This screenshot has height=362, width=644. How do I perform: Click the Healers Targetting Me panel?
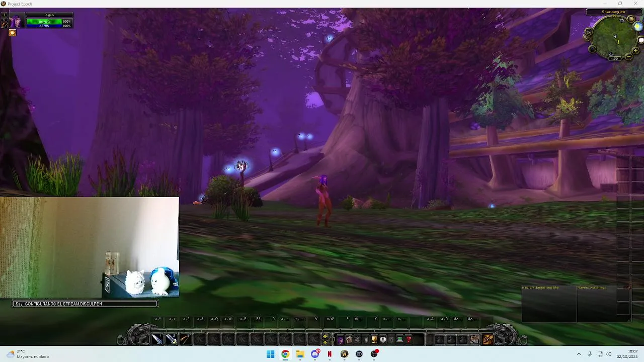pos(549,304)
